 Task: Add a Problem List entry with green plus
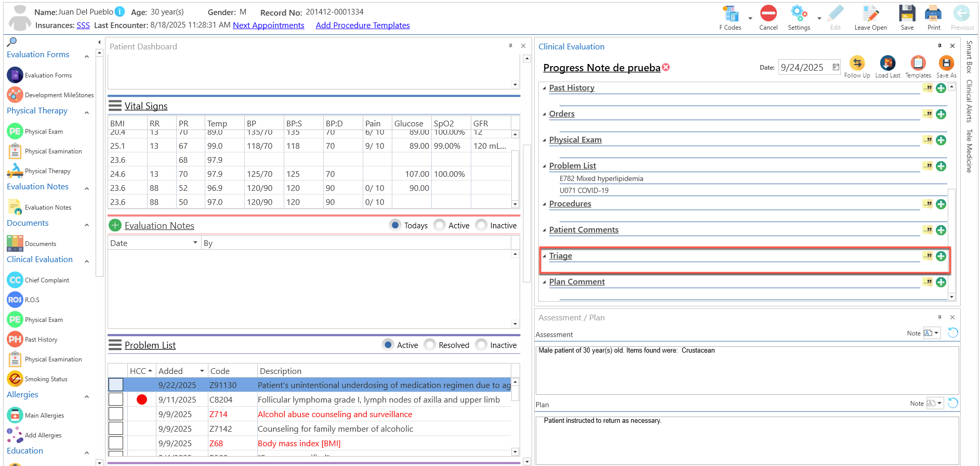tap(941, 166)
